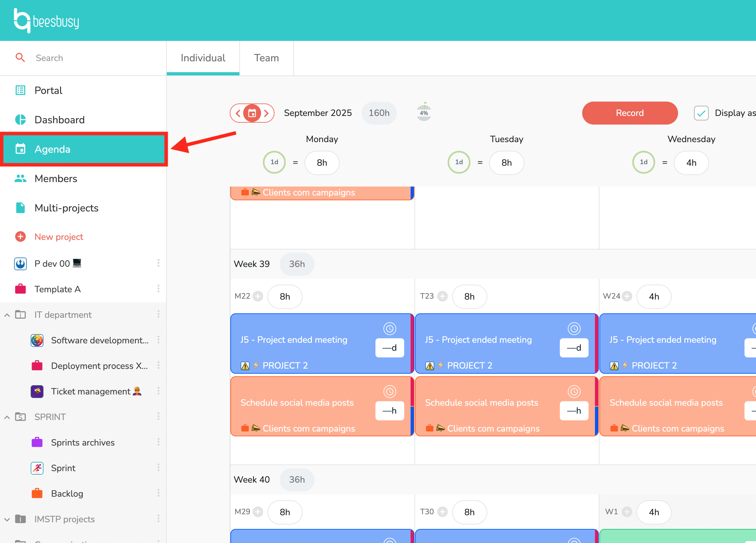Screen dimensions: 756x543
Task: Collapse the SPRINT folder
Action: click(x=7, y=417)
